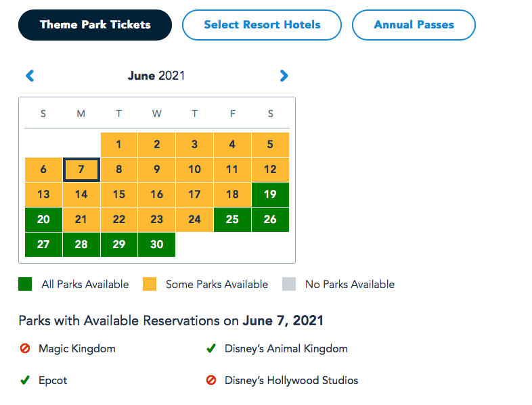Click June 25 on the calendar

pyautogui.click(x=232, y=220)
